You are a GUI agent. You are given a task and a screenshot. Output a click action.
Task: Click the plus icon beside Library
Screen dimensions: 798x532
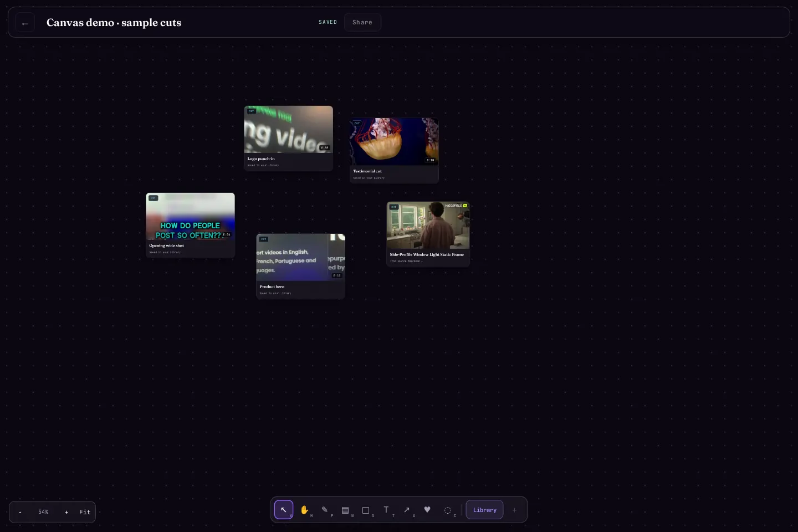click(x=514, y=510)
